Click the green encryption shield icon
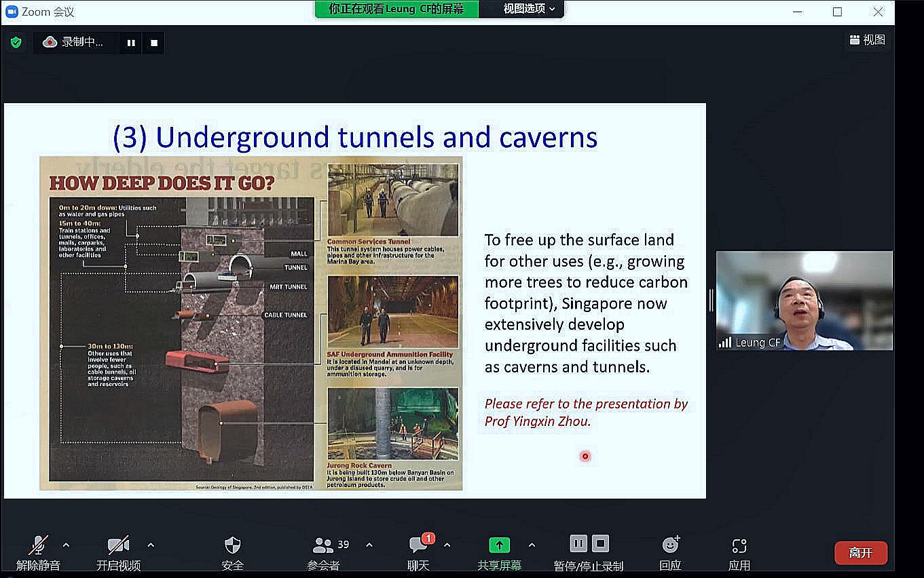 pos(16,43)
